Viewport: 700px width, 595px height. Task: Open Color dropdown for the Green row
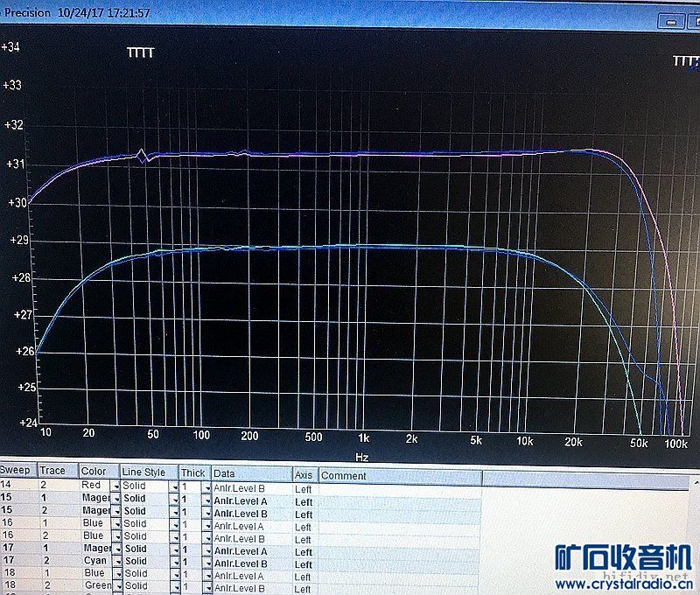(117, 586)
